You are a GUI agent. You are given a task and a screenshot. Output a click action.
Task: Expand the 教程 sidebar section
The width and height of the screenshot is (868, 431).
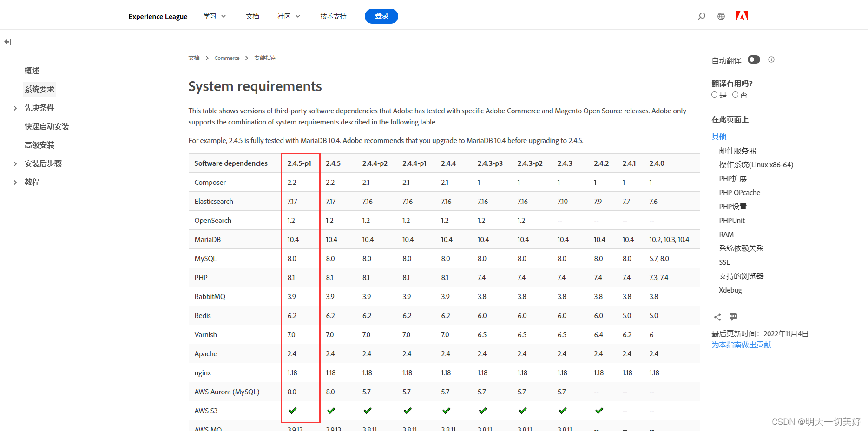coord(15,182)
